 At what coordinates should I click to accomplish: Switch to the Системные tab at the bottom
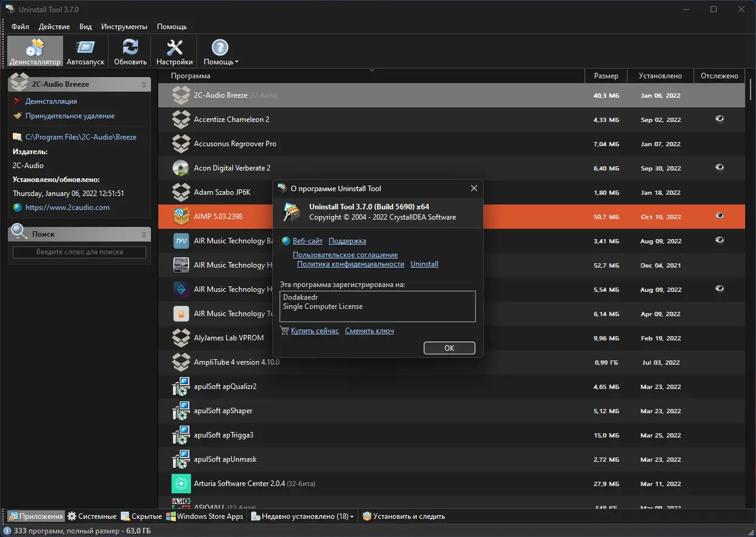[92, 516]
